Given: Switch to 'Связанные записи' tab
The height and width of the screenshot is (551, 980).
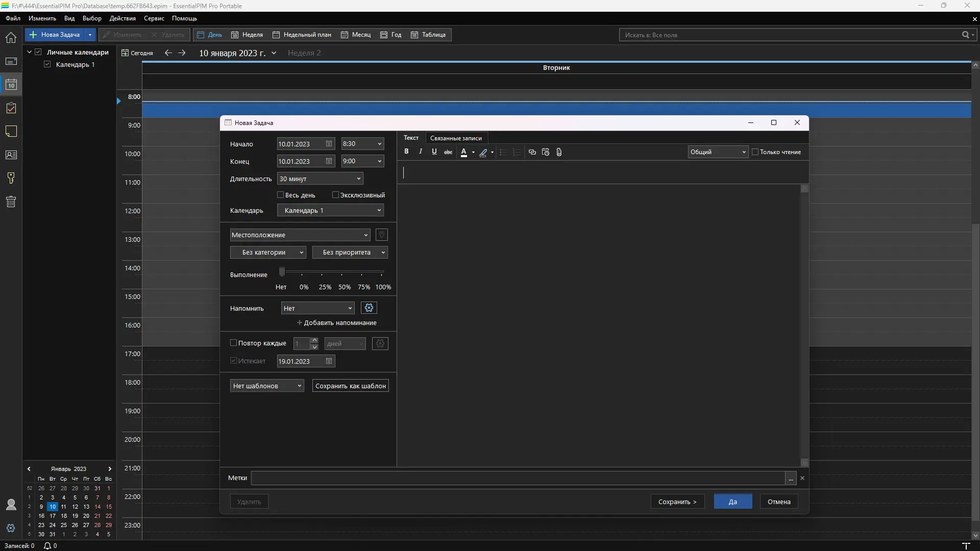Looking at the screenshot, I should tap(456, 138).
